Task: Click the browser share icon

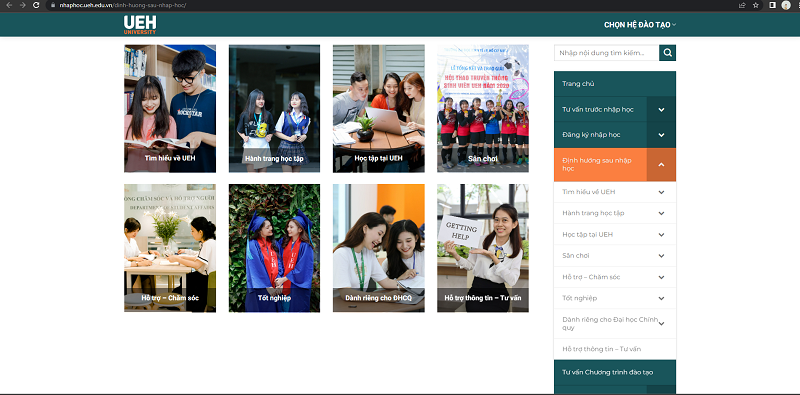Action: point(742,5)
